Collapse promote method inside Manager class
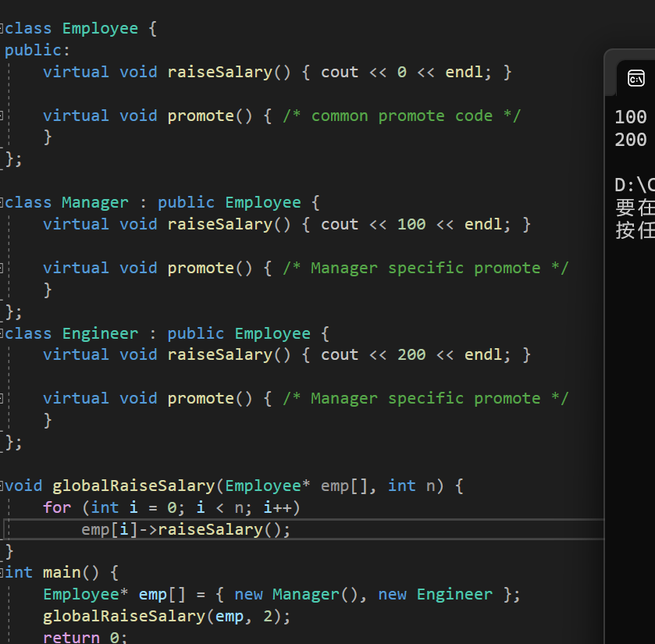This screenshot has width=655, height=644. [2, 268]
